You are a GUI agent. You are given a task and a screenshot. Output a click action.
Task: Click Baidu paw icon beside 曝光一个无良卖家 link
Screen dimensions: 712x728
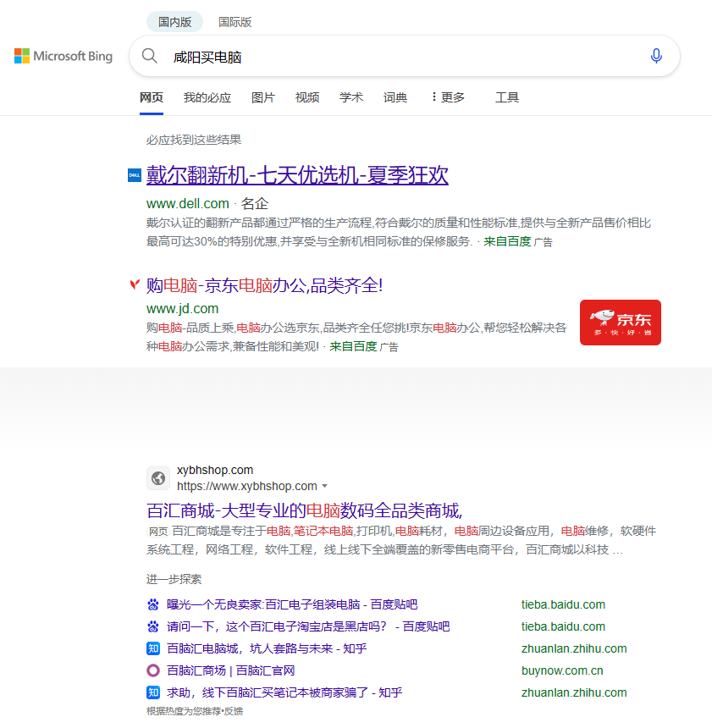pyautogui.click(x=152, y=604)
